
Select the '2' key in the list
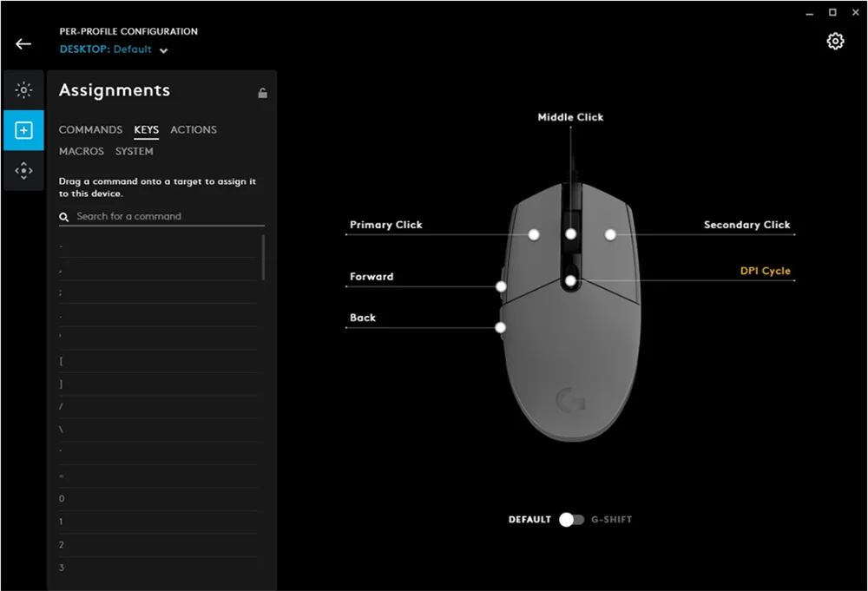(158, 545)
